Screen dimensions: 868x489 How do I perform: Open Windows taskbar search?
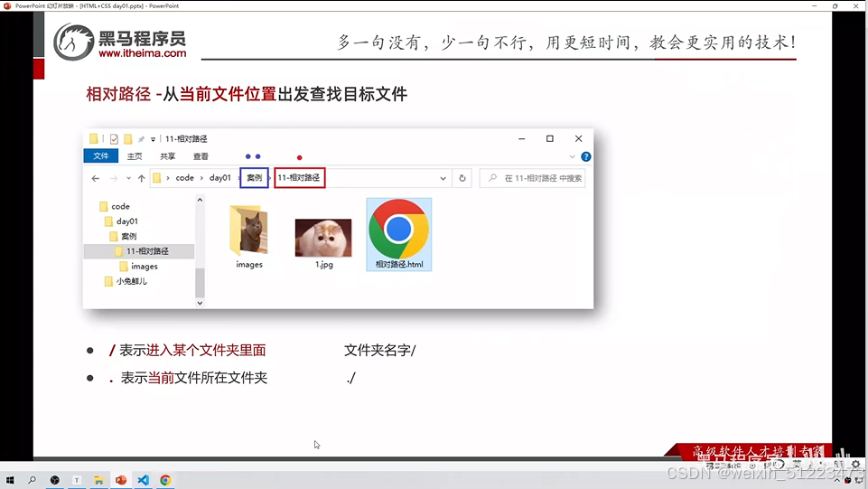coord(33,480)
